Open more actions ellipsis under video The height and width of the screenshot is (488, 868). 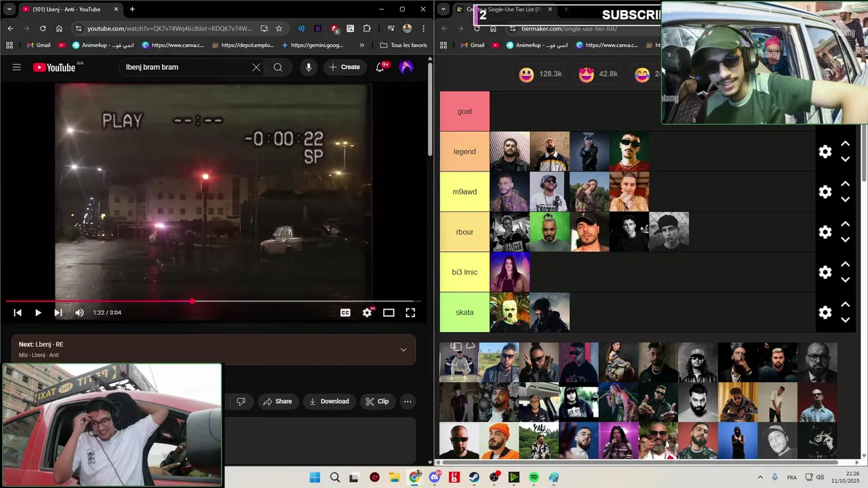coord(408,401)
